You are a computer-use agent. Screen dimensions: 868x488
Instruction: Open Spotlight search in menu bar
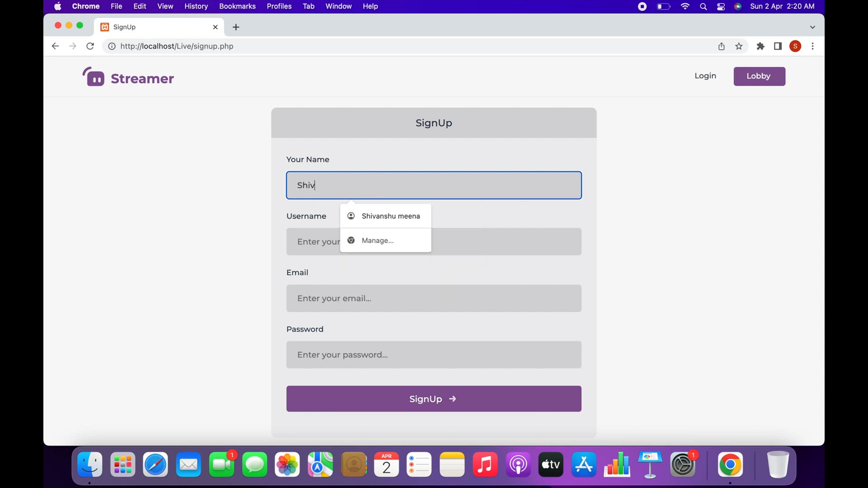coord(703,6)
